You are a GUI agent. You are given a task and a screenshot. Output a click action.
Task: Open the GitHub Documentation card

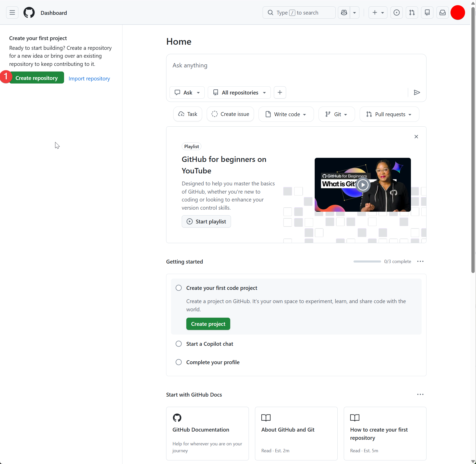(x=208, y=434)
